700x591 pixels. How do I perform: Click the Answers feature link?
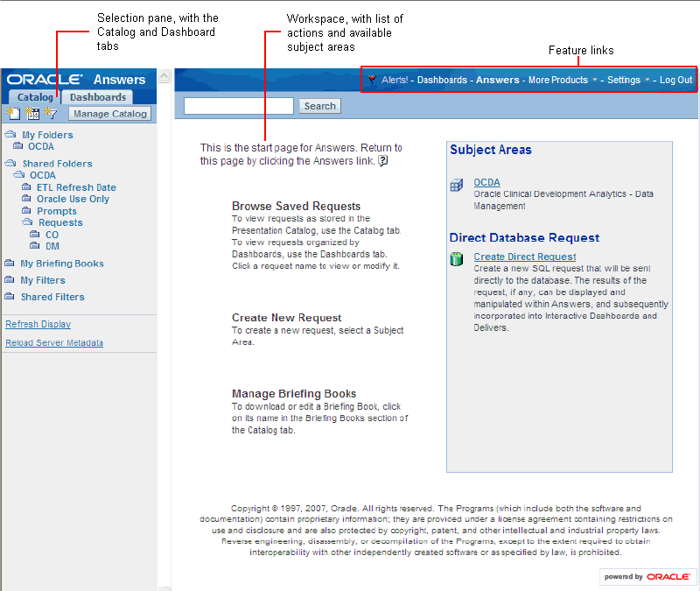tap(497, 80)
